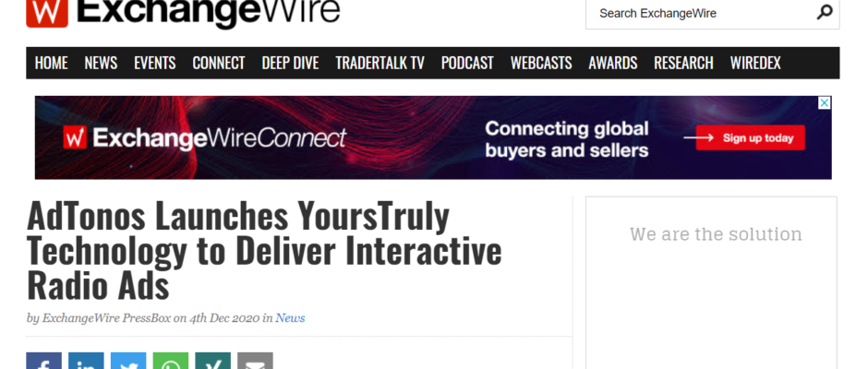Navigate to TRADERTALK TV

pos(380,63)
